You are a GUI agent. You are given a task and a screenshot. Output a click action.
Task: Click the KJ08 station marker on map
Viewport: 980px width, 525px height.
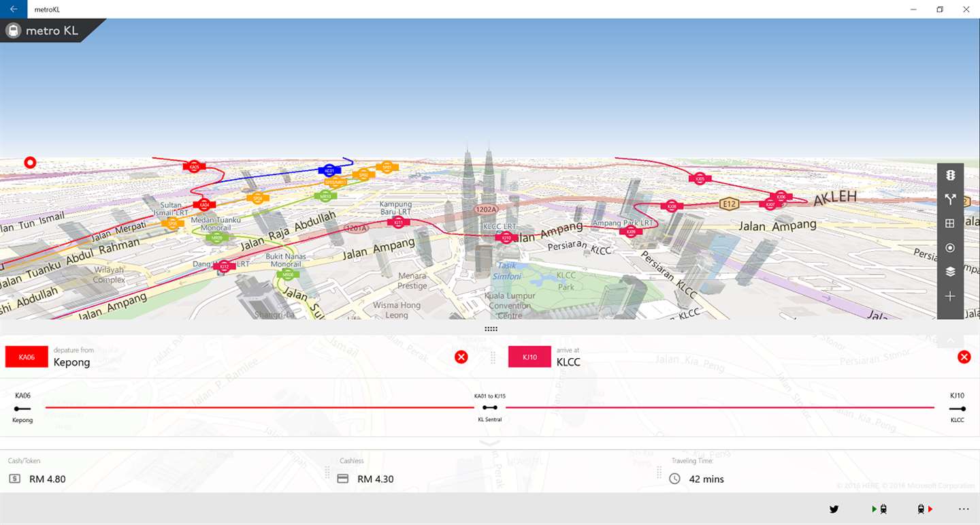(x=672, y=206)
